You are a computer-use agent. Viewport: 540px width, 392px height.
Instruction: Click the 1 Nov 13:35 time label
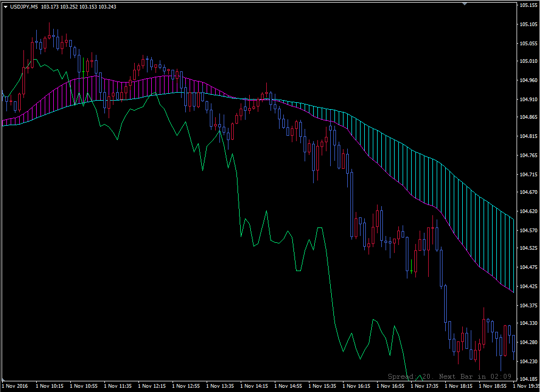point(220,386)
